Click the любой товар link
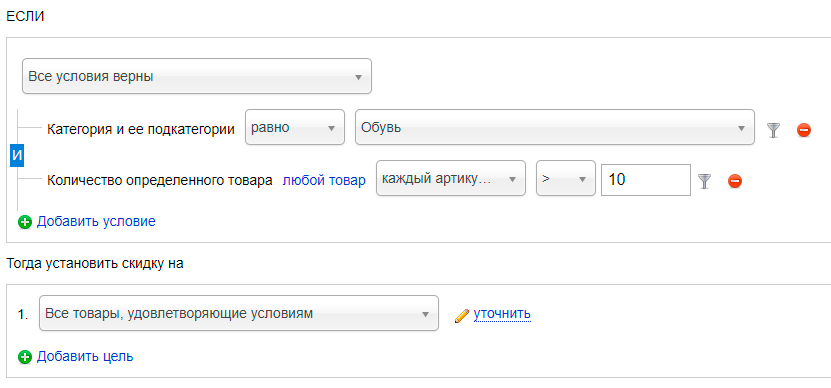 pos(324,181)
